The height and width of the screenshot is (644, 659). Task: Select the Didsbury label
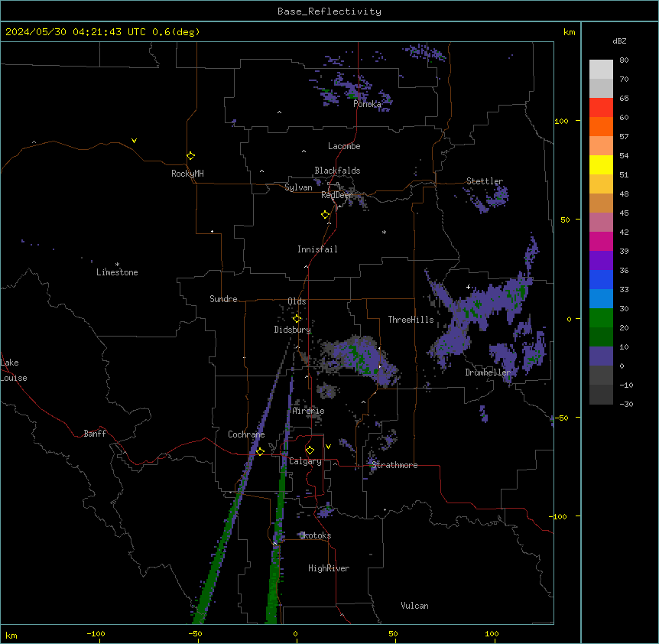coord(293,330)
